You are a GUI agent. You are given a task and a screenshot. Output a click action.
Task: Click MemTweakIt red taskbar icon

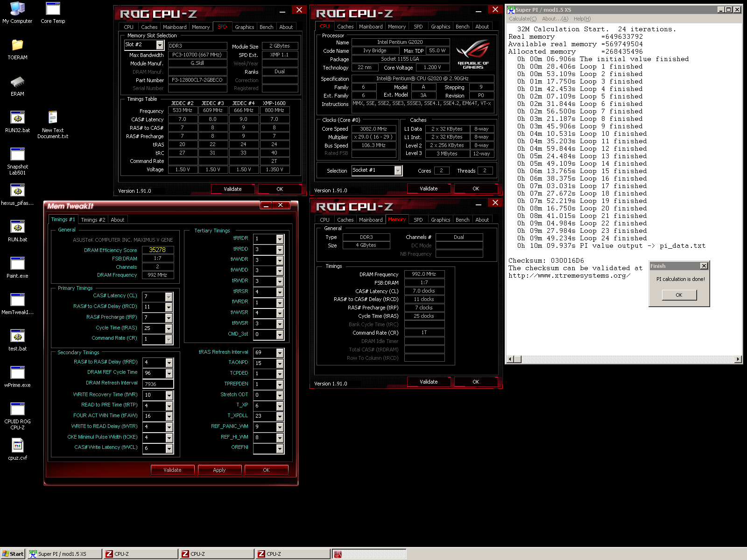369,554
